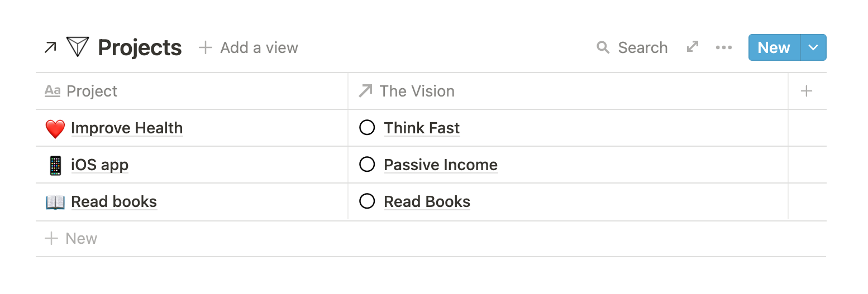Open the dropdown arrow next to New
868x294 pixels.
(813, 47)
